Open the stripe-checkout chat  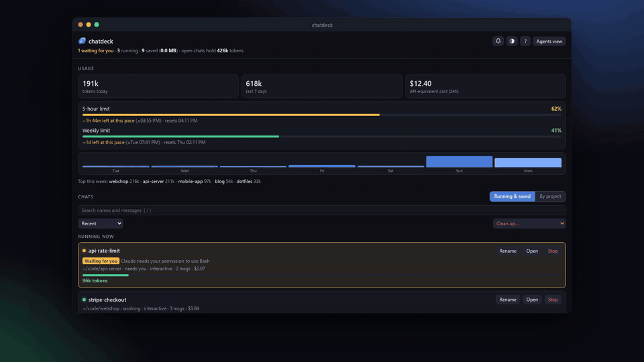pyautogui.click(x=532, y=300)
